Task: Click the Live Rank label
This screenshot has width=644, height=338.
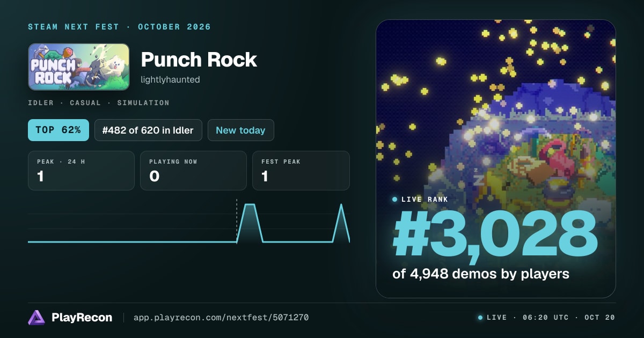Action: [x=420, y=200]
